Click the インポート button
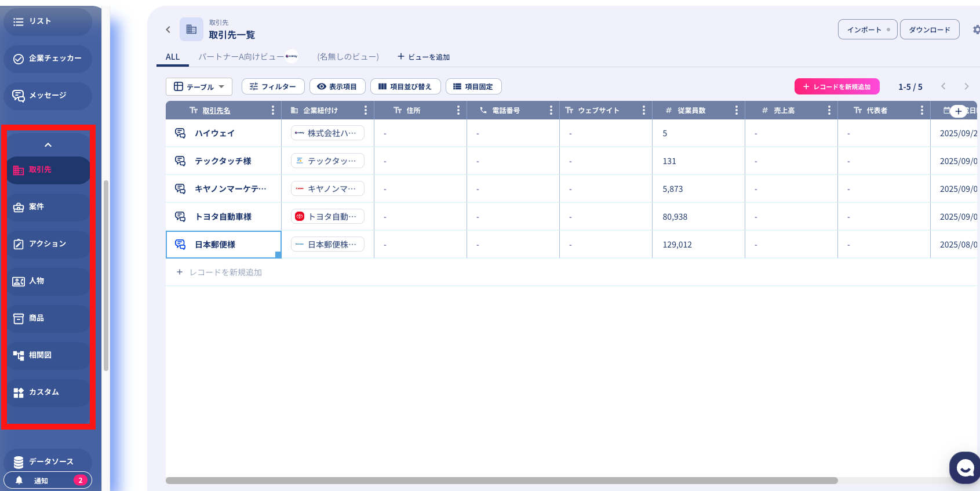 868,30
